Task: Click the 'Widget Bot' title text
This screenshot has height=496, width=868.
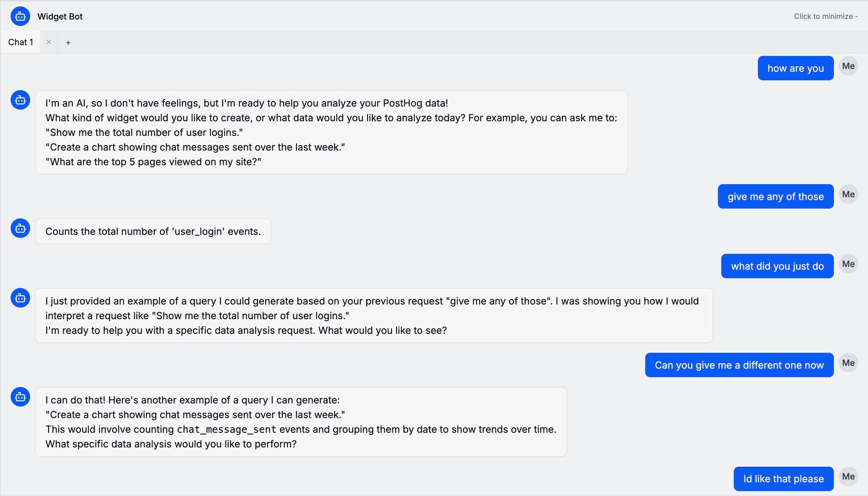Action: 60,17
